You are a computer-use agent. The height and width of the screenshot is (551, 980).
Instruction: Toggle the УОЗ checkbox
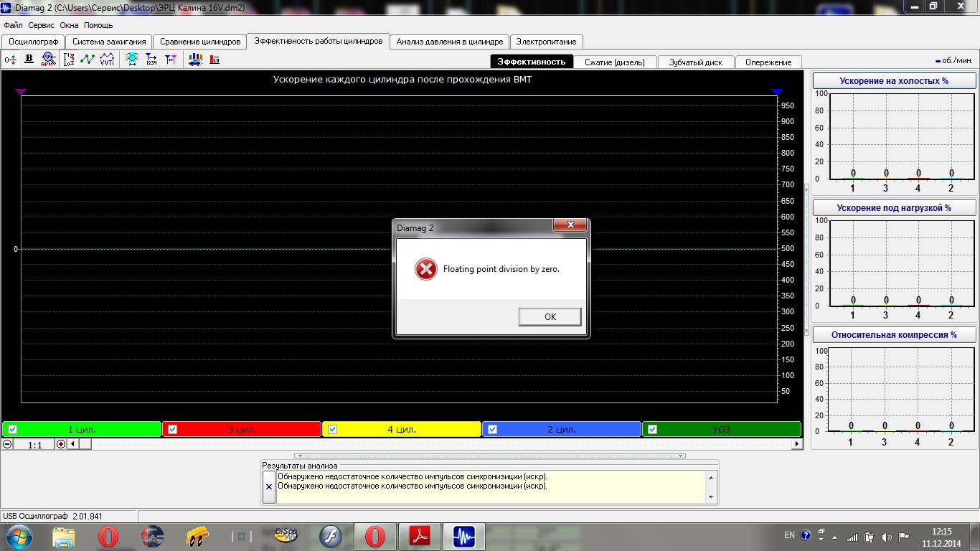point(652,430)
